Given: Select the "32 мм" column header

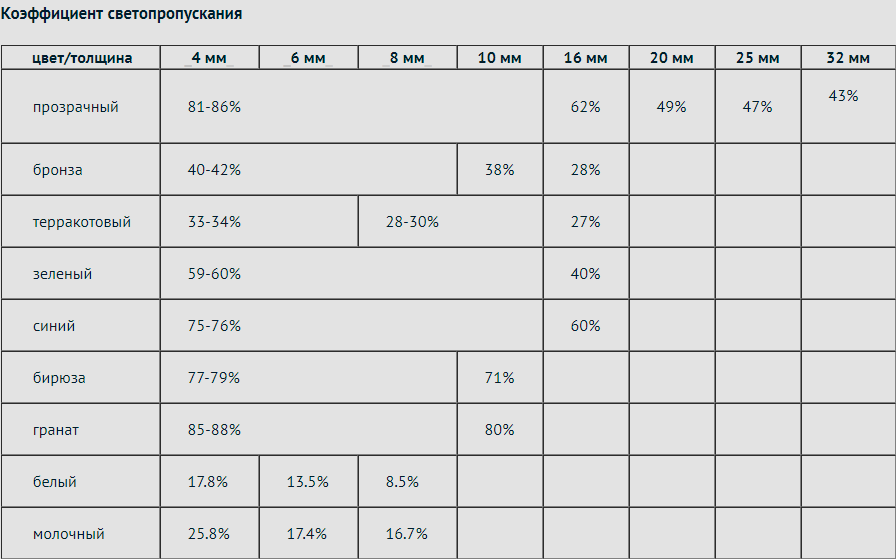Looking at the screenshot, I should tap(848, 58).
